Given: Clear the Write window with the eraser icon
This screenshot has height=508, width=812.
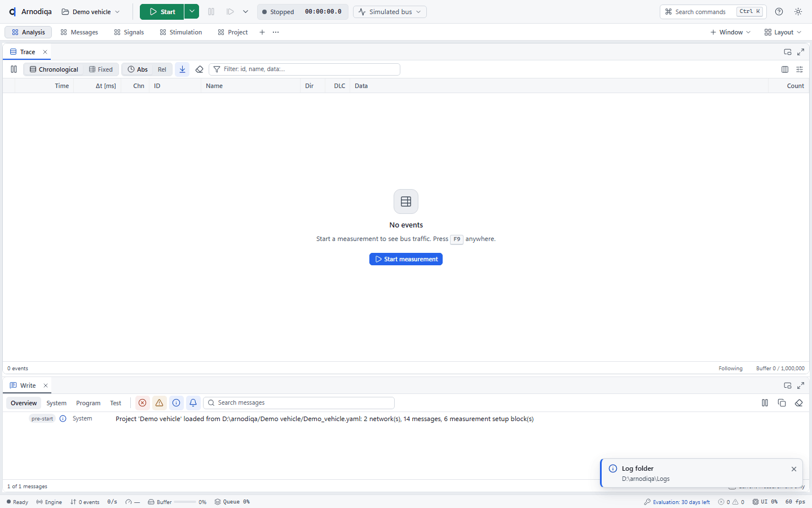Looking at the screenshot, I should click(798, 403).
